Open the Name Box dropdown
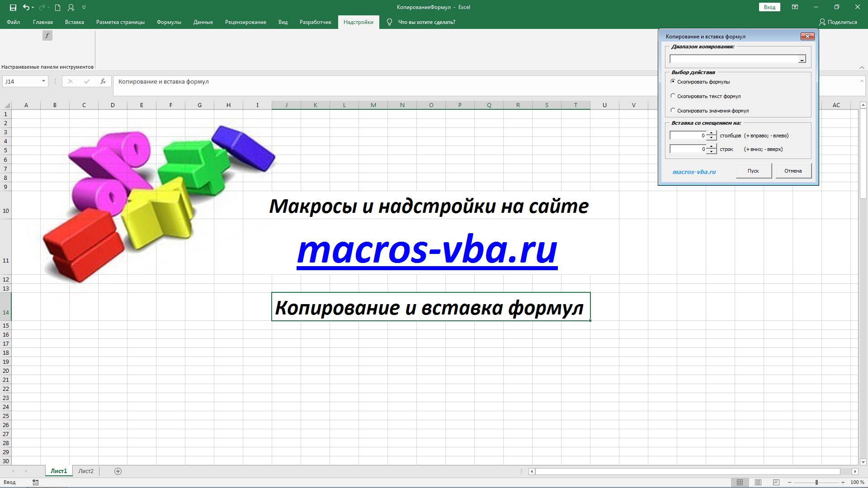Screen dimensions: 868x488 click(43, 81)
